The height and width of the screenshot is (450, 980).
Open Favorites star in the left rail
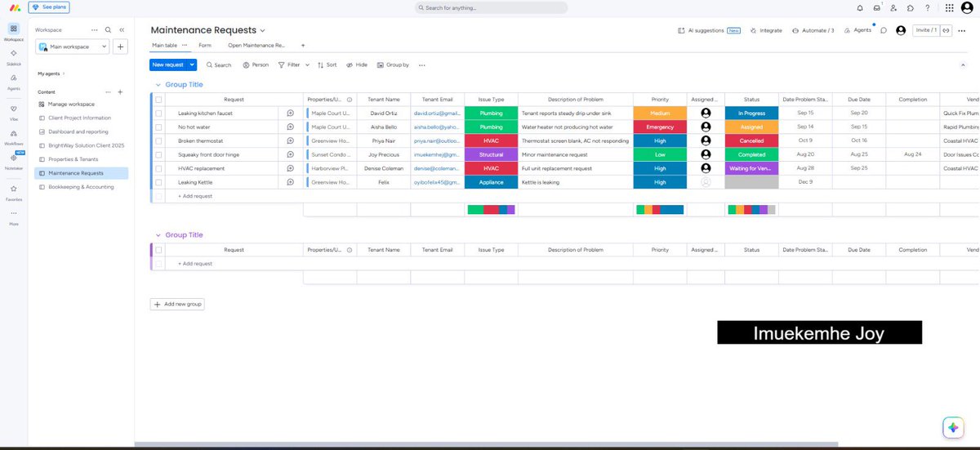tap(13, 191)
